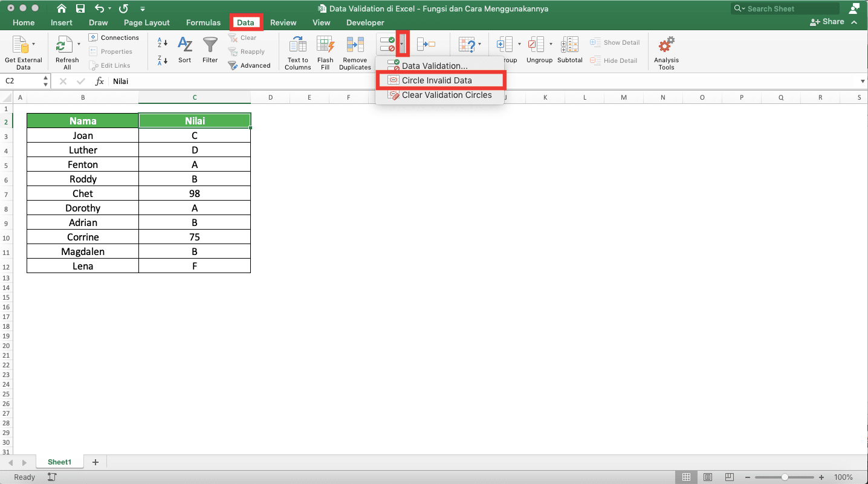Click the Share button
The width and height of the screenshot is (868, 484).
827,22
